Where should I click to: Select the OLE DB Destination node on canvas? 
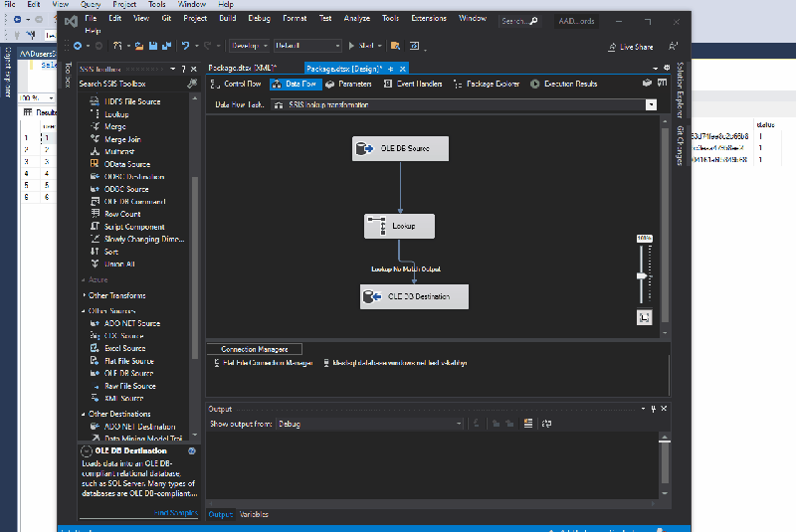point(414,296)
